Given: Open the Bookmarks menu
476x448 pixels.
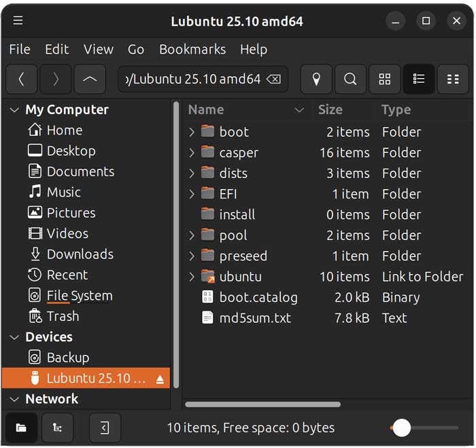Looking at the screenshot, I should (192, 49).
